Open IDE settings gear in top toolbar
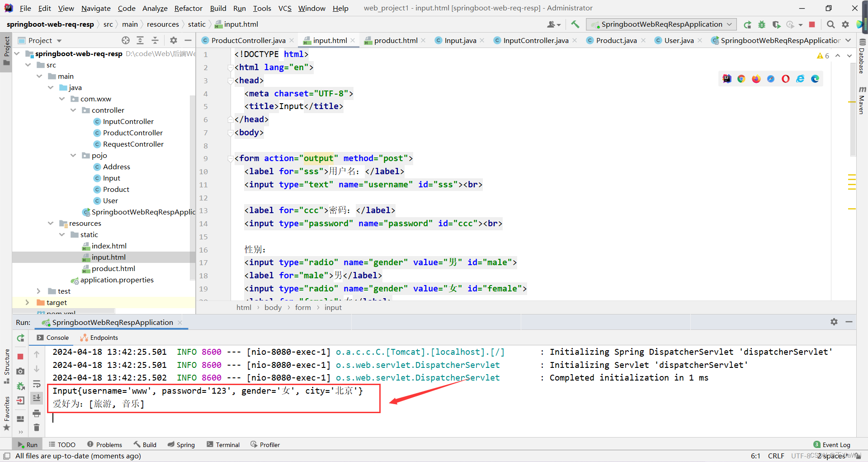 [845, 24]
